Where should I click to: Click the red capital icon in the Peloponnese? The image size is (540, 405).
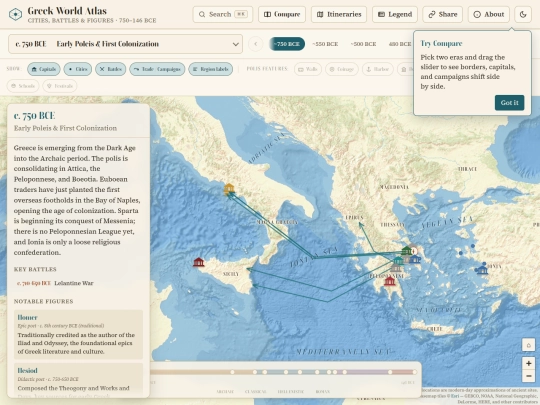coord(390,281)
